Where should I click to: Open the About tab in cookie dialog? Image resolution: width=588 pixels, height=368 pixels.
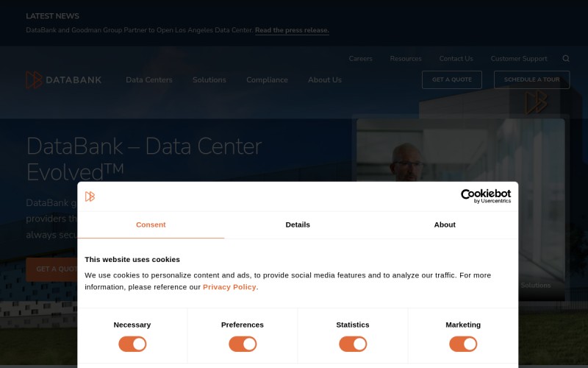(445, 225)
